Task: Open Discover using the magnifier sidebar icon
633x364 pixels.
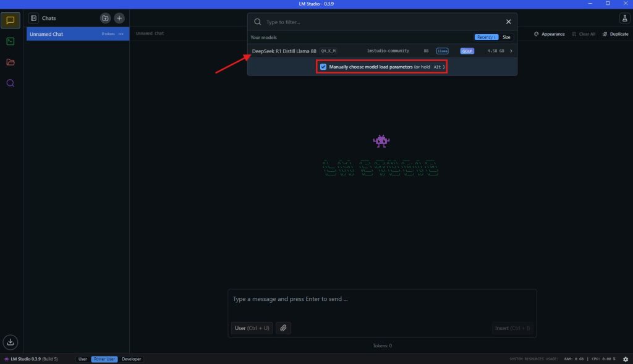Action: pyautogui.click(x=10, y=83)
